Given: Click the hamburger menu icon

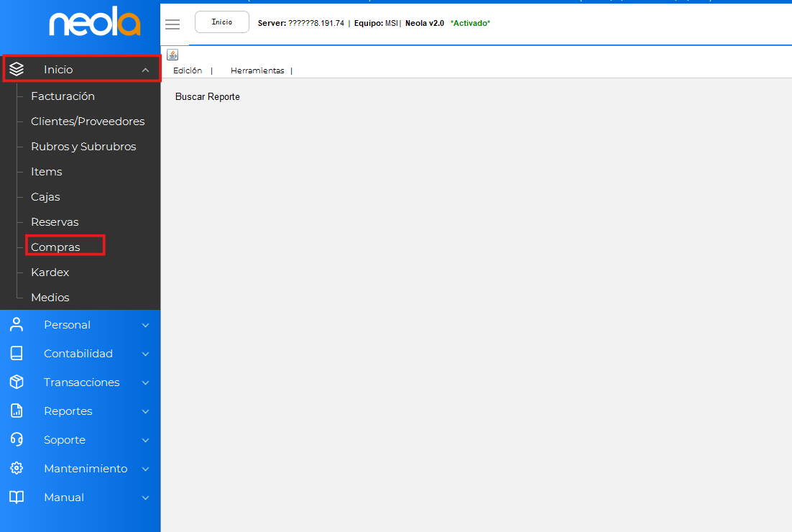Looking at the screenshot, I should point(172,24).
